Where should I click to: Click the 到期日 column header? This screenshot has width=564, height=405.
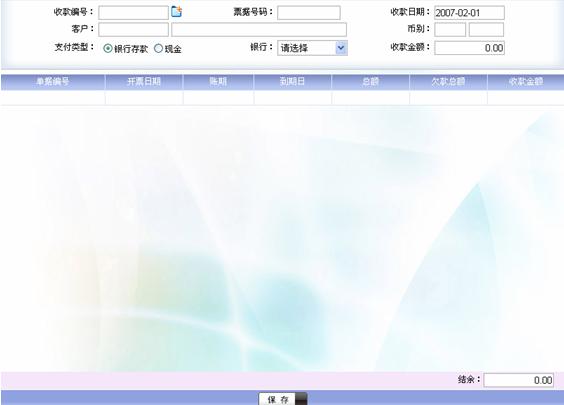coord(292,82)
